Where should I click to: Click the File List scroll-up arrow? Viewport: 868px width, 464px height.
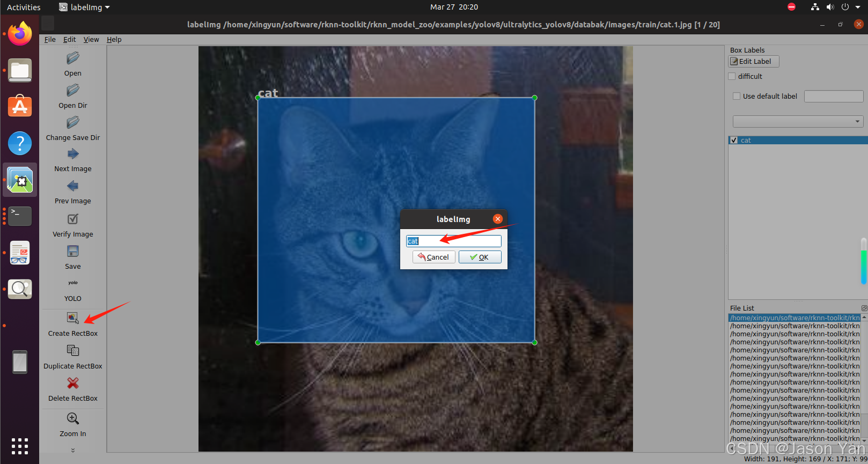[864, 318]
